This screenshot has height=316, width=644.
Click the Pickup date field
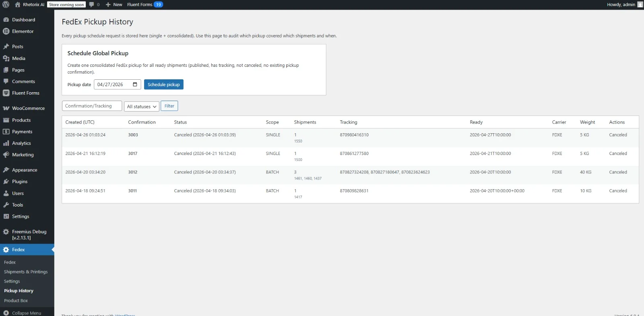tap(118, 85)
